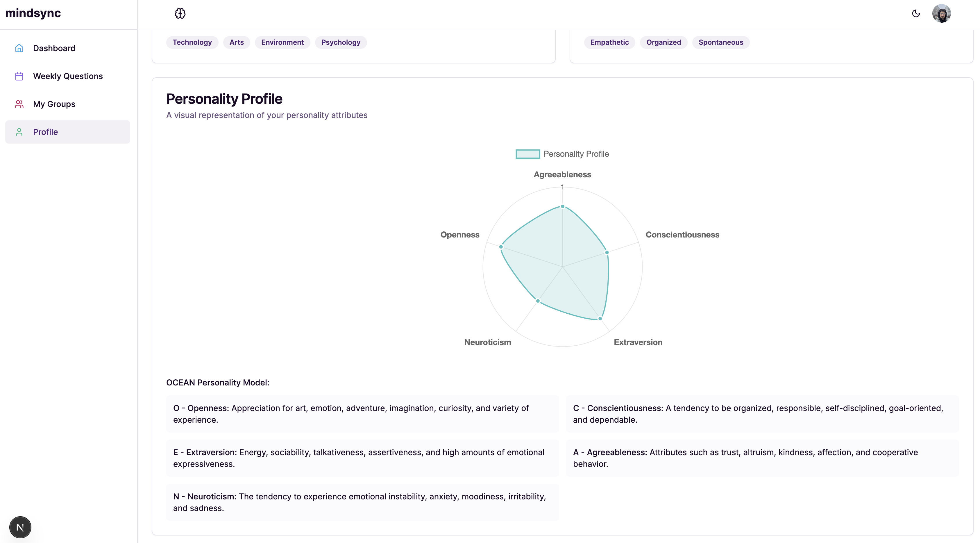Click the Profile person icon
The image size is (980, 543).
pyautogui.click(x=19, y=132)
